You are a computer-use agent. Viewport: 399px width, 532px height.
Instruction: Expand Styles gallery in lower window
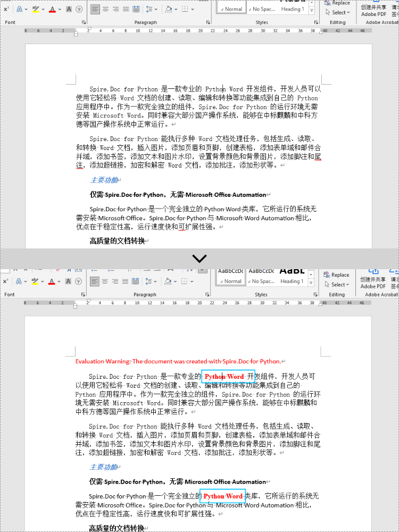pyautogui.click(x=311, y=282)
